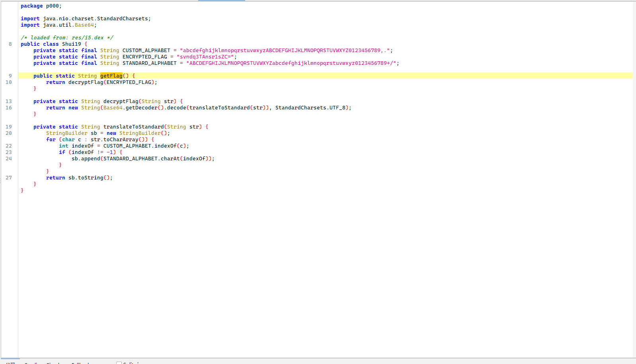Click the StandardCharsets import line

pos(86,18)
